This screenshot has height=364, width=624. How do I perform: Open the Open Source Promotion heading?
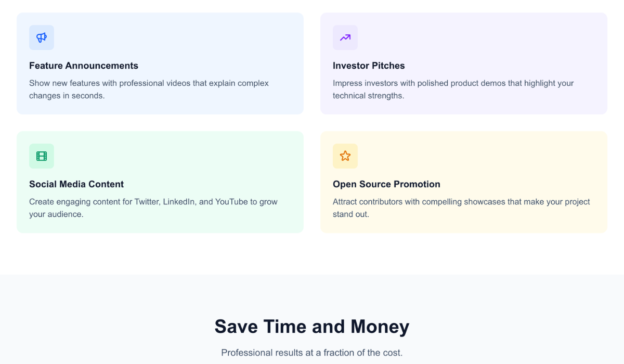click(386, 184)
